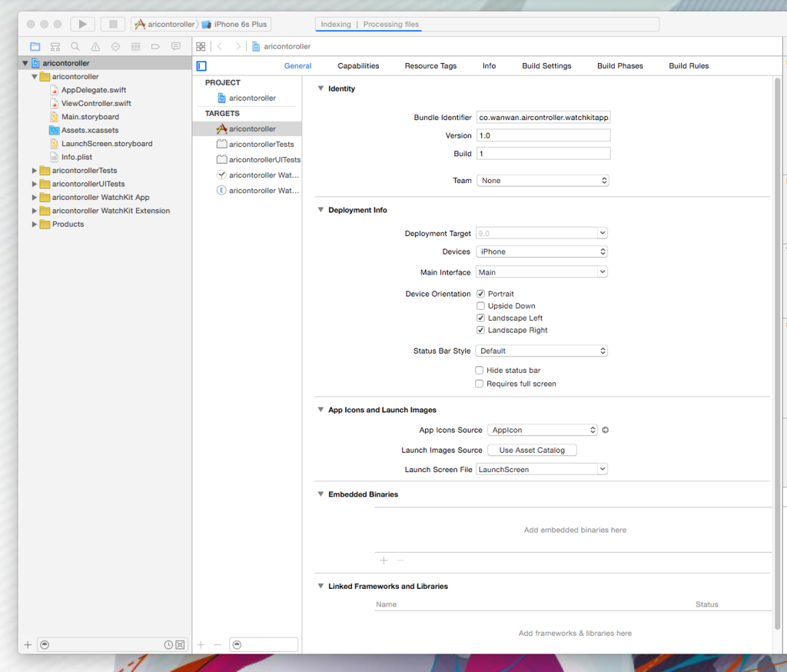
Task: Remove embedded binary with minus button
Action: tap(400, 560)
